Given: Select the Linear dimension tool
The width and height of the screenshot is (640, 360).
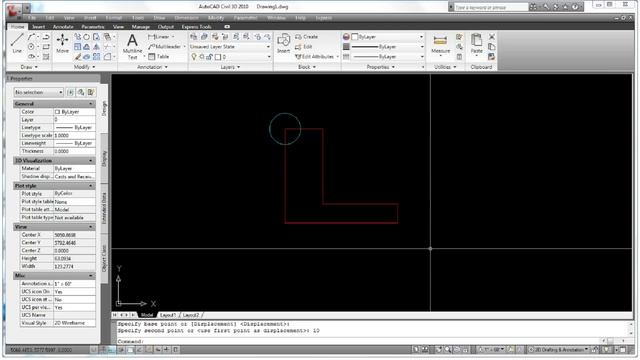Looking at the screenshot, I should click(161, 37).
